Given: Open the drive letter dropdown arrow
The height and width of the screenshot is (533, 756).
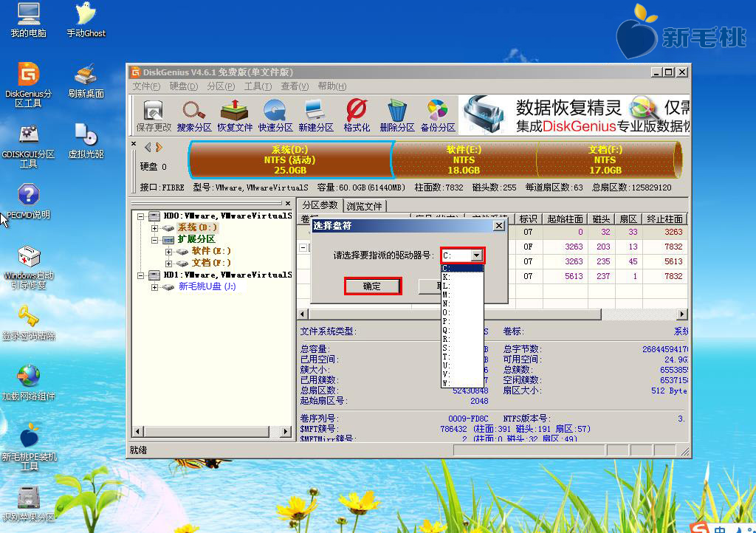Looking at the screenshot, I should [476, 255].
